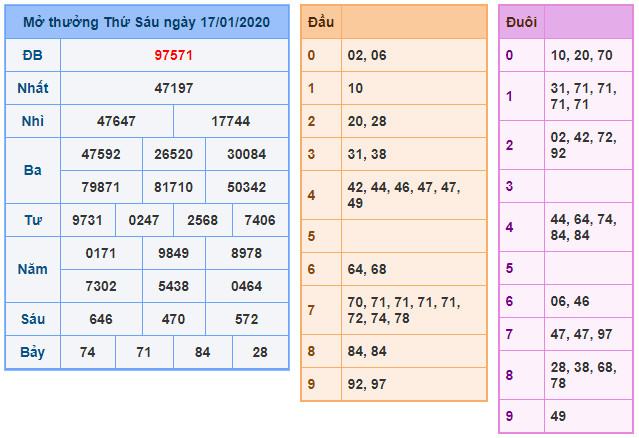Click the 'ĐB' row label
Image resolution: width=639 pixels, height=438 pixels.
coord(33,55)
